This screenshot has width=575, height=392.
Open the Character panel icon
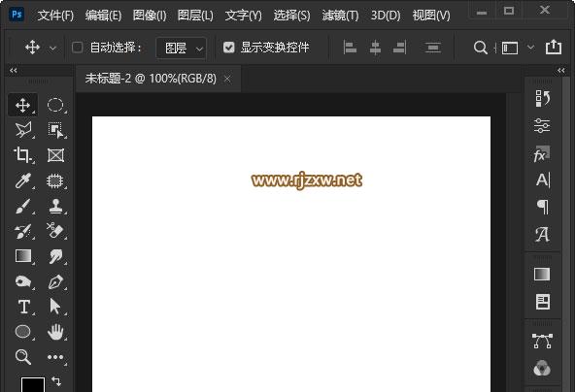coord(542,180)
